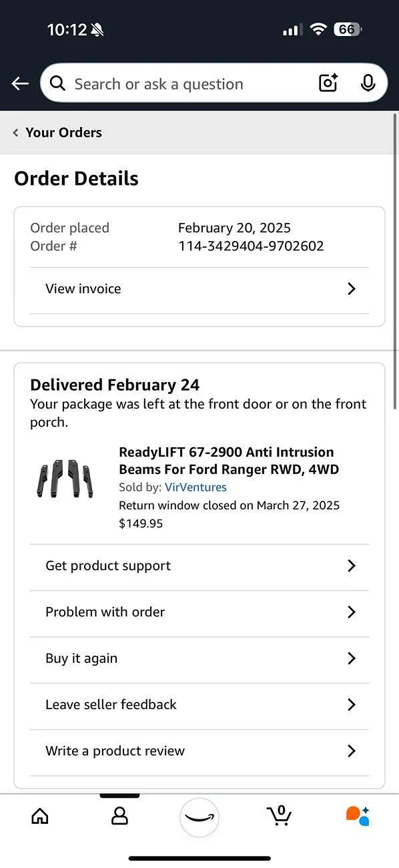Open the Rufus AI assistant icon
This screenshot has height=868, width=399.
357,815
